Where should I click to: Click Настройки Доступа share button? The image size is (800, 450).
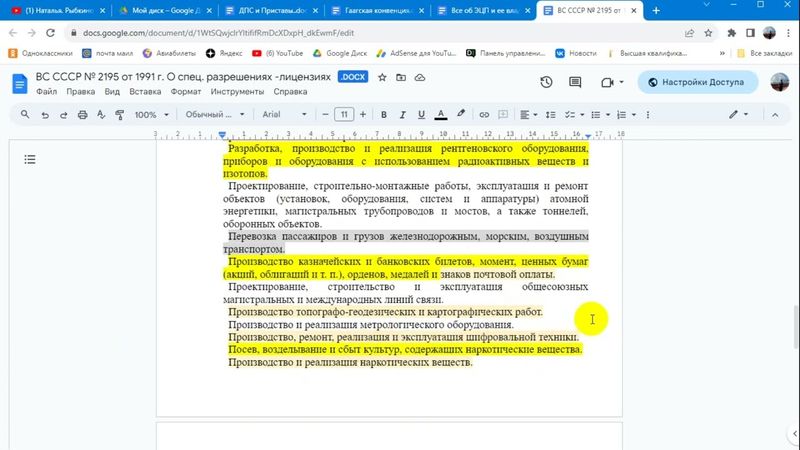pos(697,82)
